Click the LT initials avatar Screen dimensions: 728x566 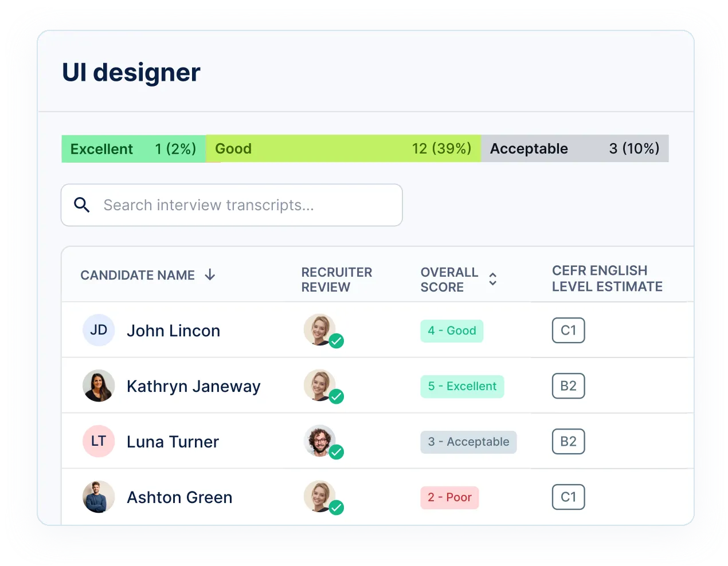tap(99, 441)
